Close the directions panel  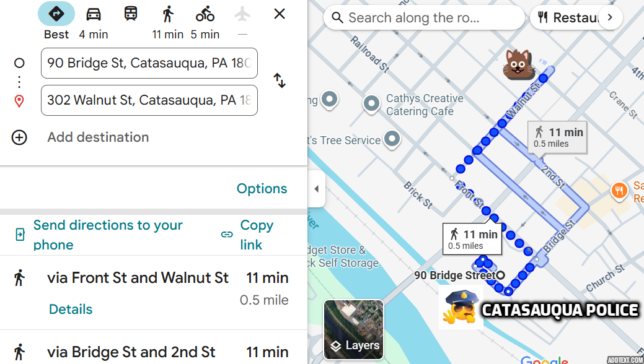(x=280, y=14)
